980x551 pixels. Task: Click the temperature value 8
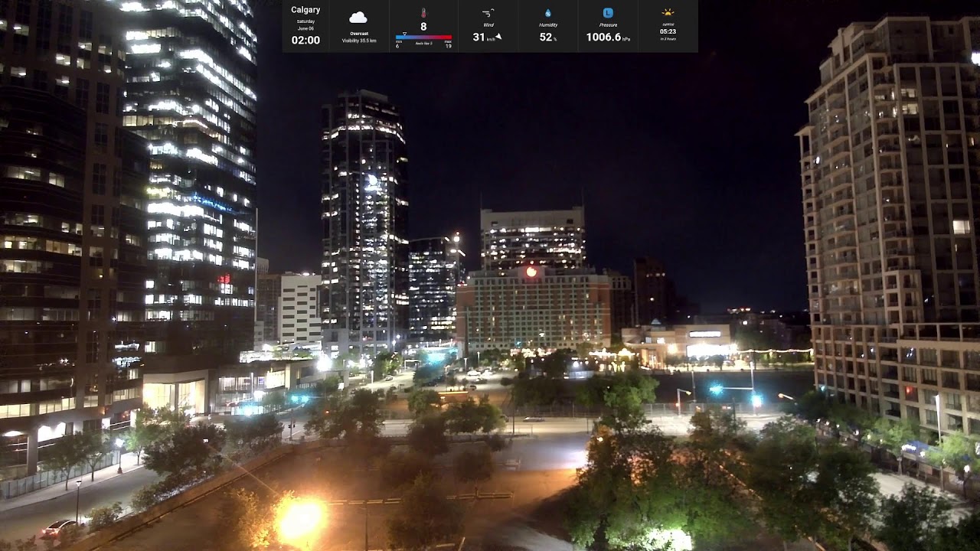pos(423,27)
